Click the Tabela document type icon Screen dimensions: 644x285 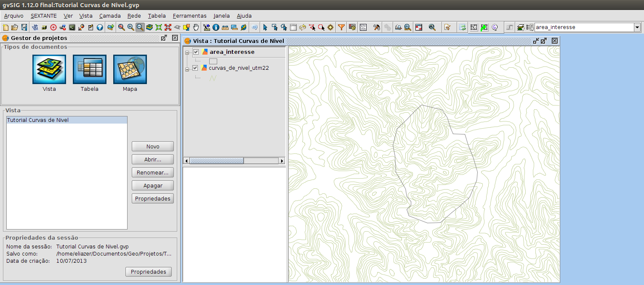pos(90,69)
